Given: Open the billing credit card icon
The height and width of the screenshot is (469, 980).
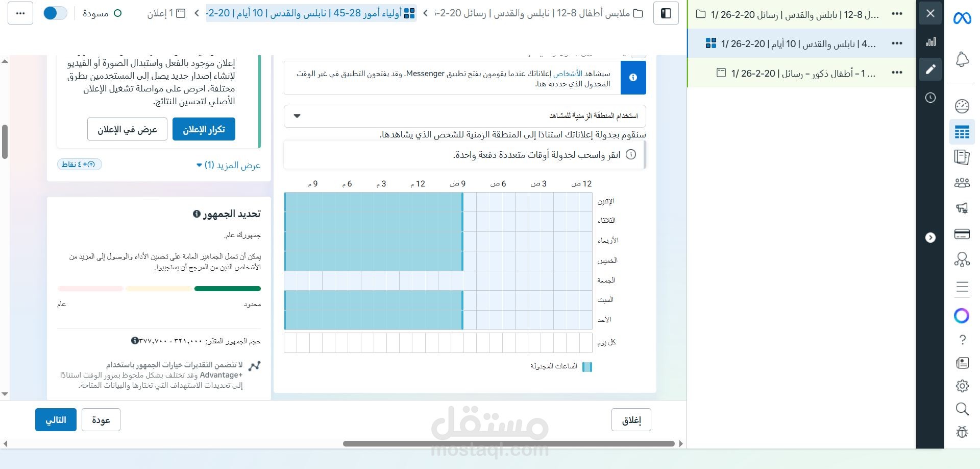Looking at the screenshot, I should click(962, 234).
